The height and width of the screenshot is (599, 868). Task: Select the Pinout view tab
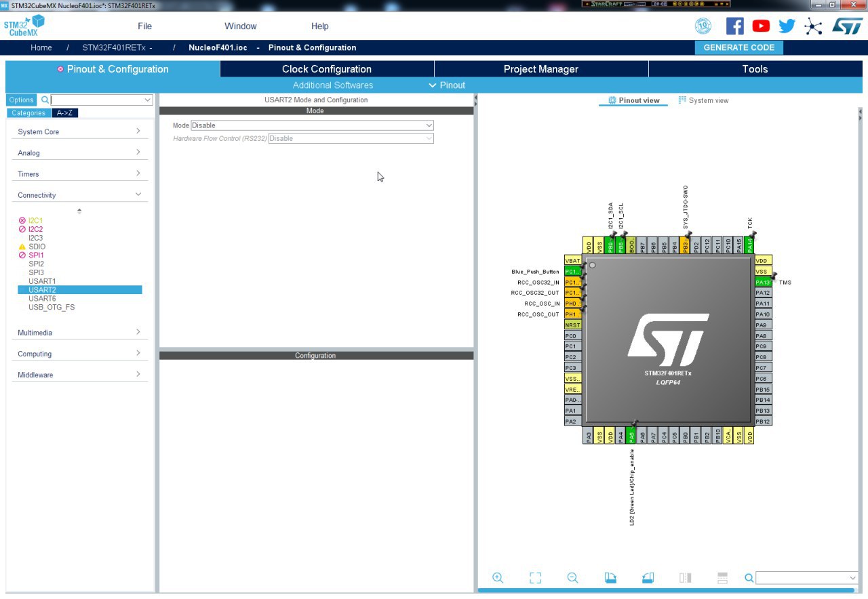(633, 100)
